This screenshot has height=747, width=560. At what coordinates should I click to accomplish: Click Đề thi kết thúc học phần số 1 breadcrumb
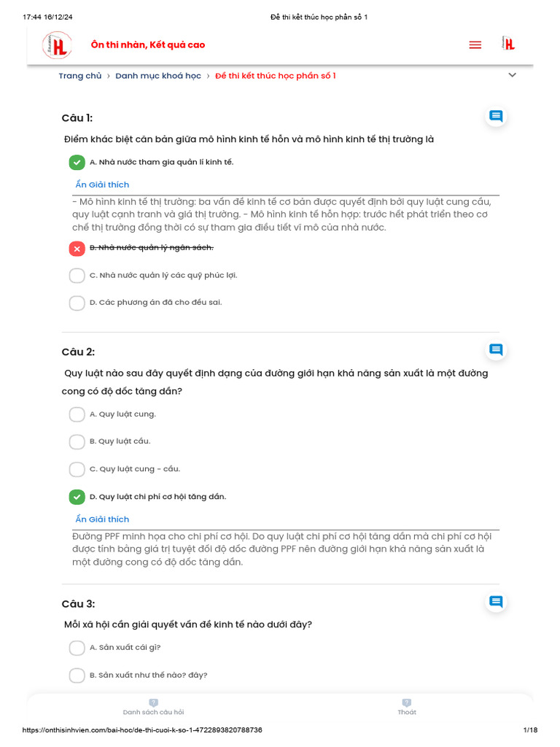point(275,76)
